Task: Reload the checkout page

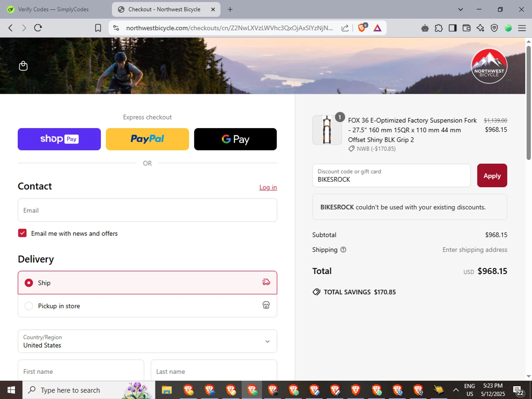Action: pos(38,28)
